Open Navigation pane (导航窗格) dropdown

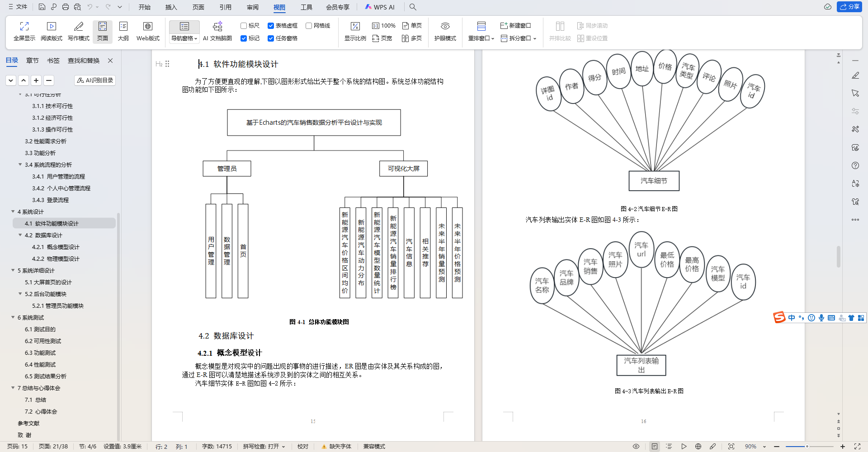184,38
